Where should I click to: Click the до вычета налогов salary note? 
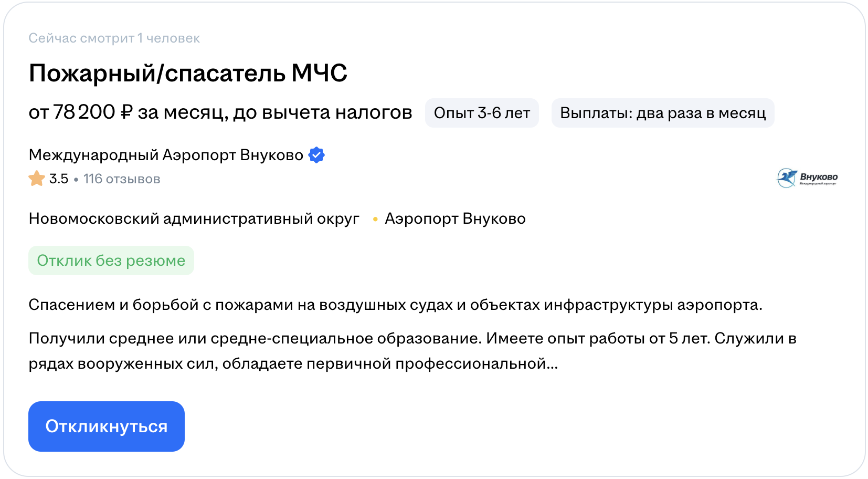click(322, 112)
